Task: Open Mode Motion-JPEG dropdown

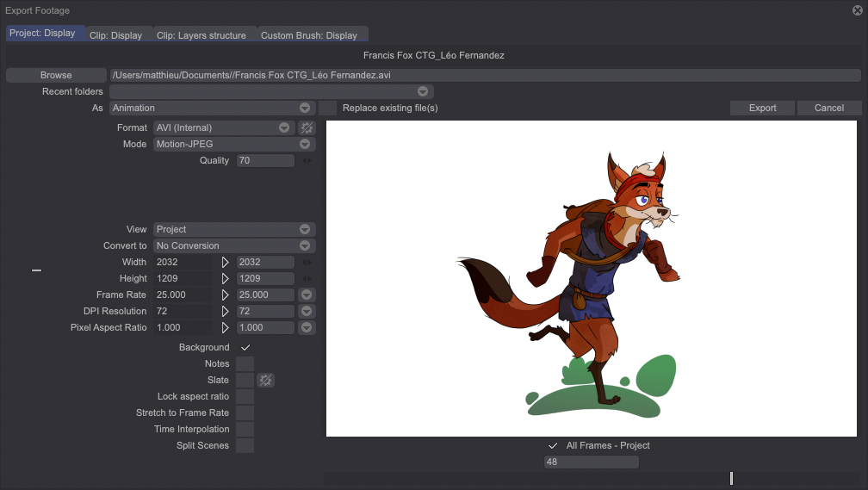Action: [x=234, y=144]
